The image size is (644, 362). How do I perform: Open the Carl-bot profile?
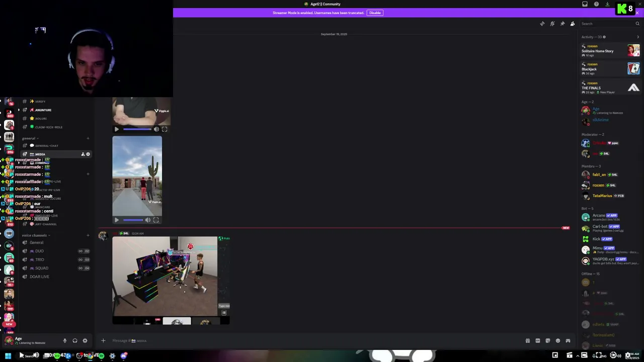point(610,228)
